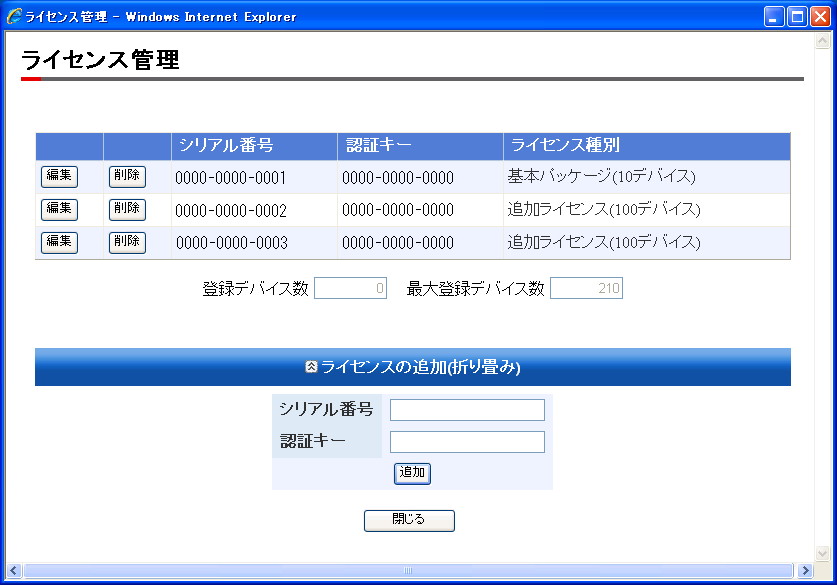Click the シリアル番号 column header
Image resolution: width=837 pixels, height=585 pixels.
click(254, 146)
